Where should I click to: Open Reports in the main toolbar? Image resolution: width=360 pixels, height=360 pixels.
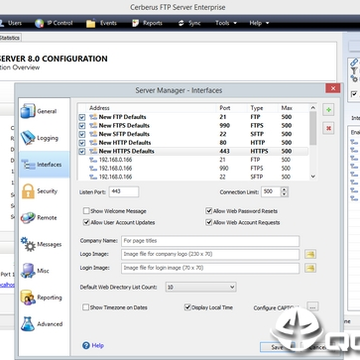[x=147, y=23]
